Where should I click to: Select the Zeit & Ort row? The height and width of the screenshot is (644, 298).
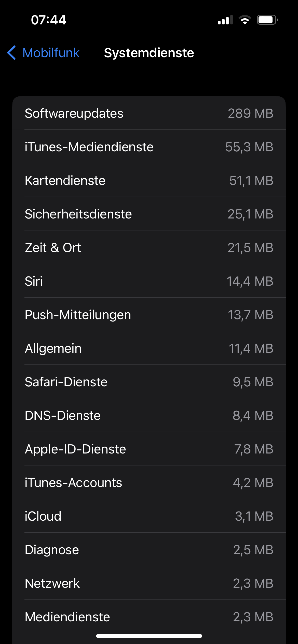point(149,247)
